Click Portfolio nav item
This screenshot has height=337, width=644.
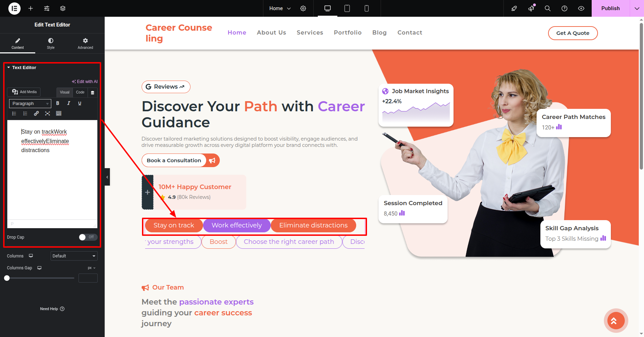point(347,32)
